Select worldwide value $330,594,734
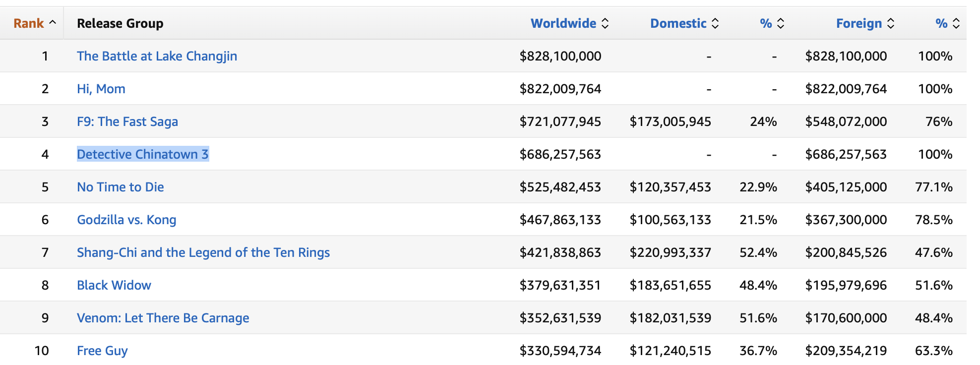 point(560,351)
